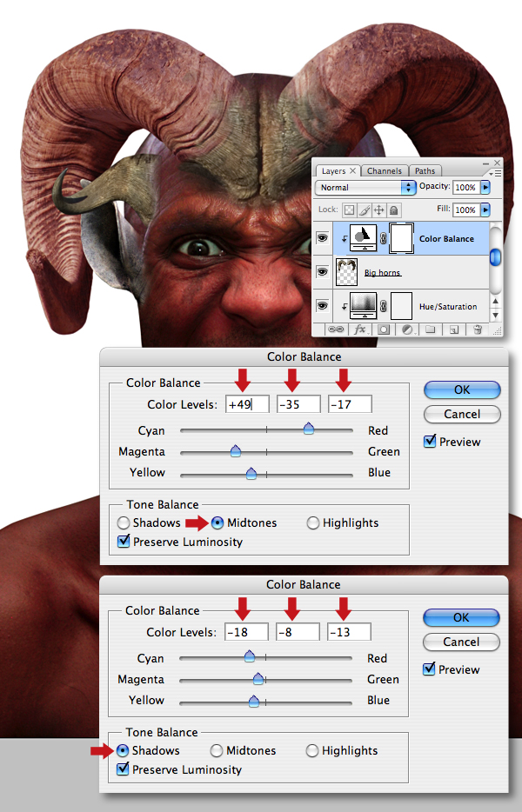522x812 pixels.
Task: Add a layer mask using the mask icon
Action: coord(384,329)
